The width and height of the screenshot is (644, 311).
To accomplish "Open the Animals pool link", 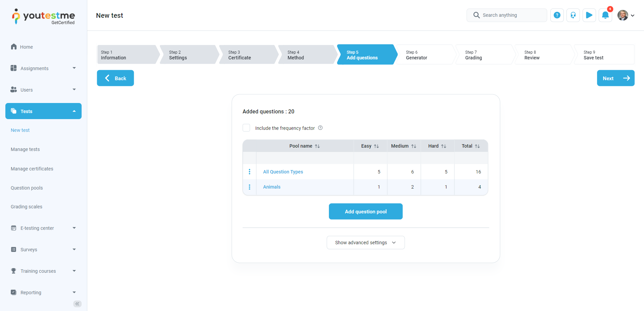I will coord(271,187).
